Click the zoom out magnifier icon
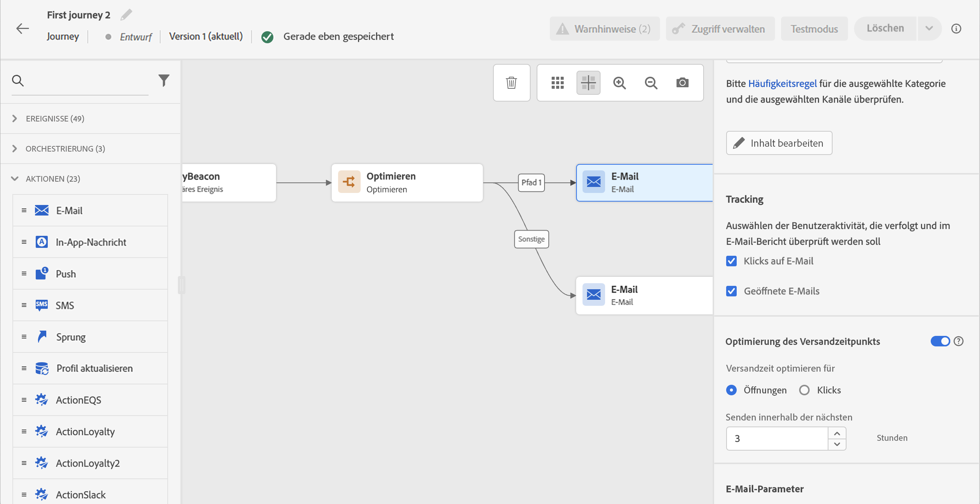Viewport: 980px width, 504px height. pos(651,82)
